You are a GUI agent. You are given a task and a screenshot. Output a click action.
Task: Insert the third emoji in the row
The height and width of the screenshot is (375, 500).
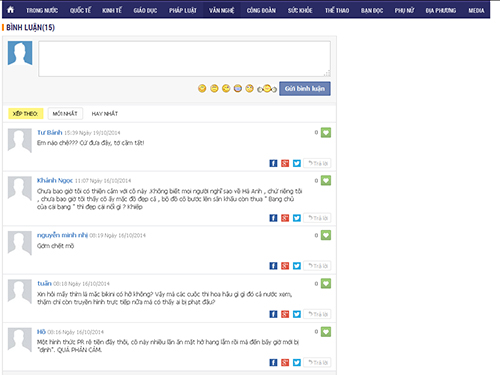tap(226, 88)
